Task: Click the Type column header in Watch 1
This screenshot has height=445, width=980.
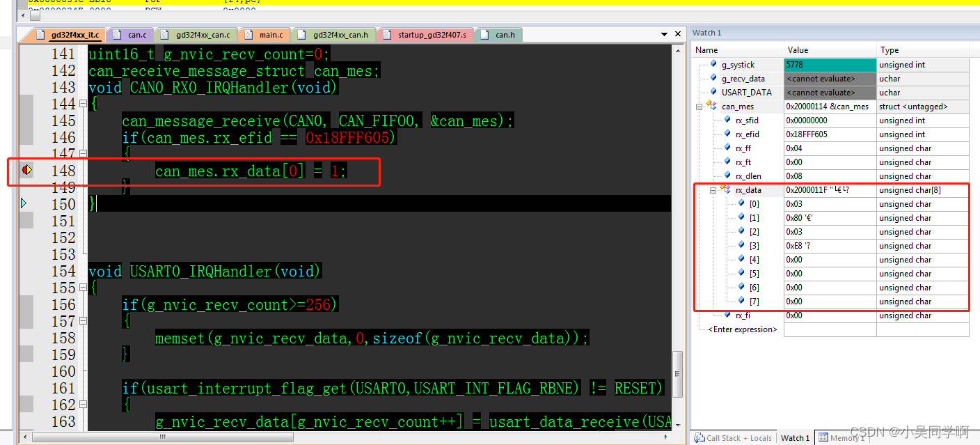Action: click(x=922, y=50)
